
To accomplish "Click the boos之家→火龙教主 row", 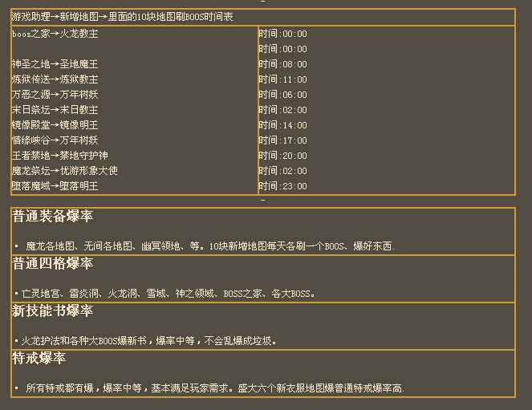I will click(x=55, y=34).
